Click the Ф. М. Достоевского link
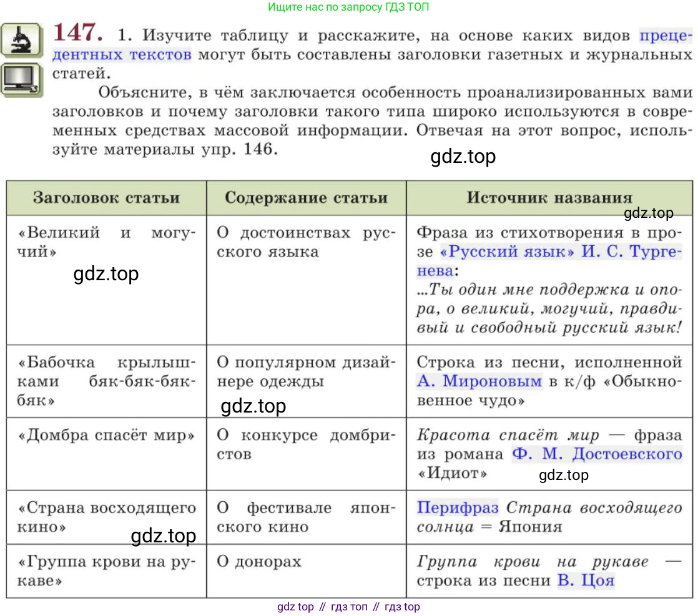The image size is (698, 616). click(597, 454)
